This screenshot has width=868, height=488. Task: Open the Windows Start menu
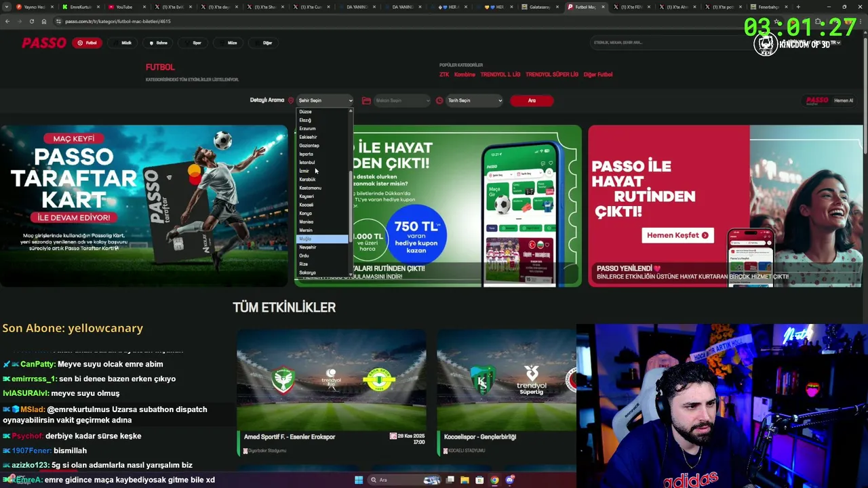click(x=358, y=480)
